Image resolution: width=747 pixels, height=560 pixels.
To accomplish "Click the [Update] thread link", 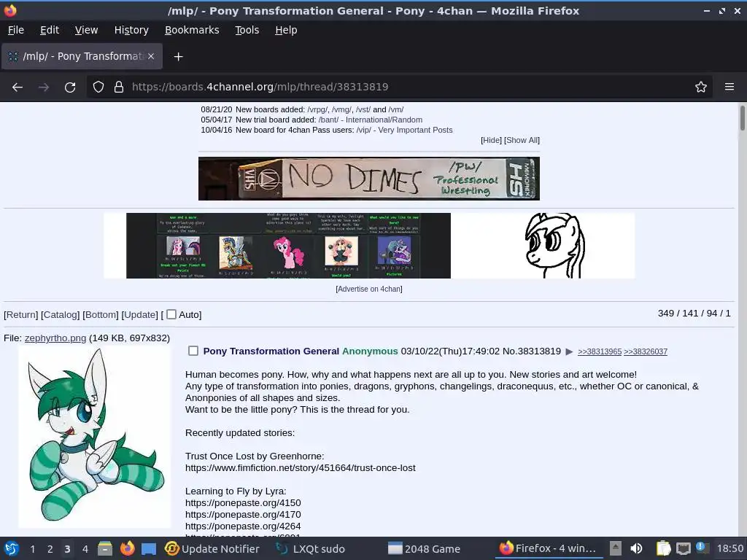I will (x=139, y=315).
